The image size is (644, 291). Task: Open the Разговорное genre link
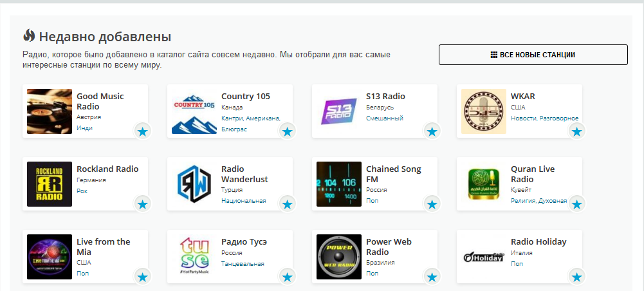[558, 118]
